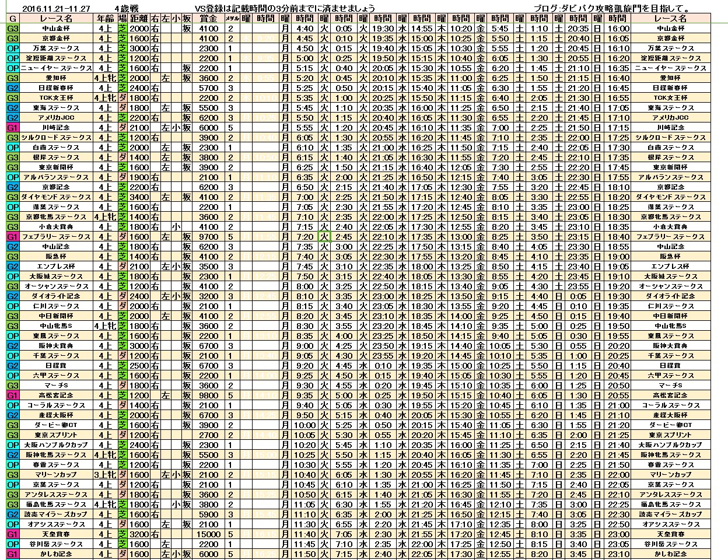Image resolution: width=728 pixels, height=560 pixels.
Task: Click the 10:00 Monday time for ダービー卿CT
Action: click(304, 425)
